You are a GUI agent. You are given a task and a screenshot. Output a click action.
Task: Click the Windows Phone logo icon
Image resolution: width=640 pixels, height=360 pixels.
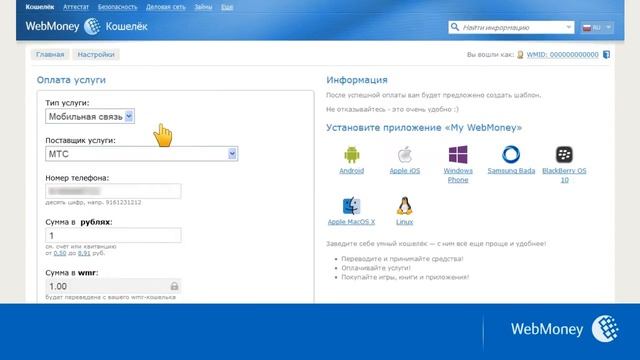[458, 155]
